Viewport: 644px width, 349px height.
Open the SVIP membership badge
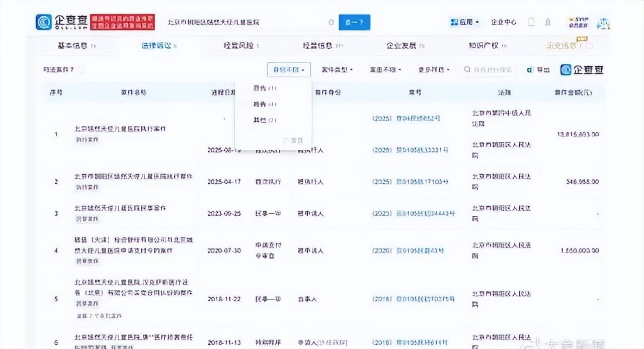[579, 22]
